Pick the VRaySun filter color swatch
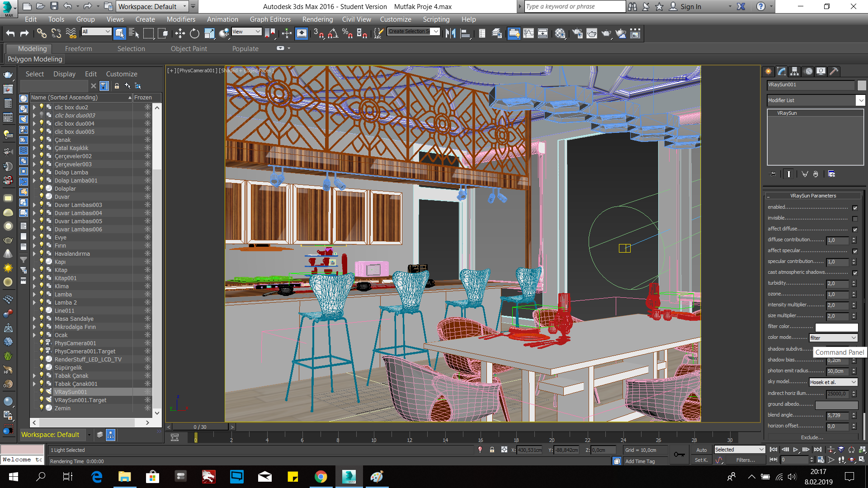The image size is (868, 488). (x=836, y=327)
